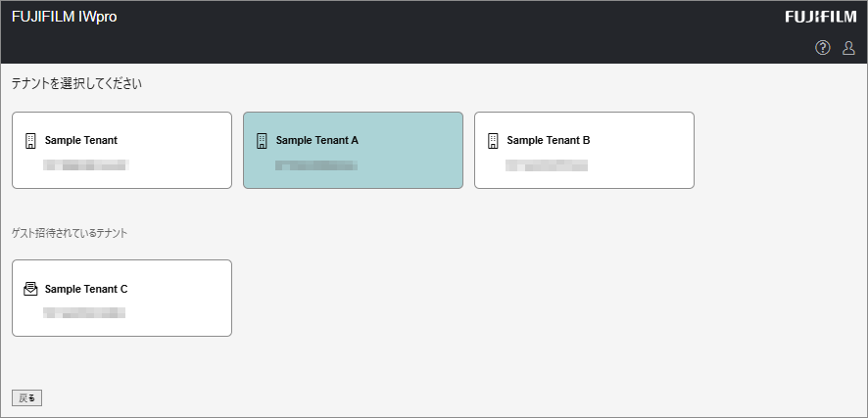Click blurred ID text under Sample Tenant B
The height and width of the screenshot is (418, 868).
point(547,164)
